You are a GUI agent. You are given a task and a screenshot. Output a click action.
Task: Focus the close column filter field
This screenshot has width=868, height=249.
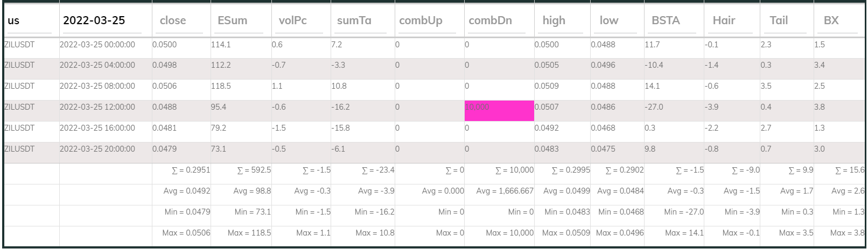(x=181, y=21)
